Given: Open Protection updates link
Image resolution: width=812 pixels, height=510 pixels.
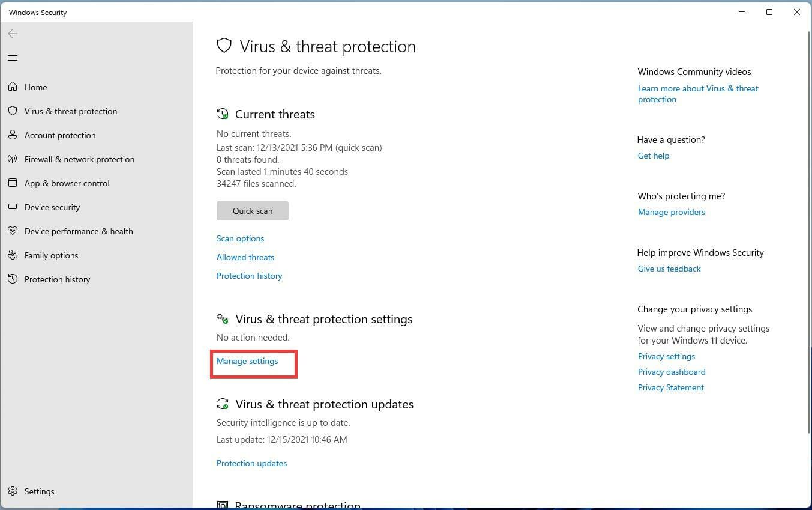Looking at the screenshot, I should pos(251,463).
